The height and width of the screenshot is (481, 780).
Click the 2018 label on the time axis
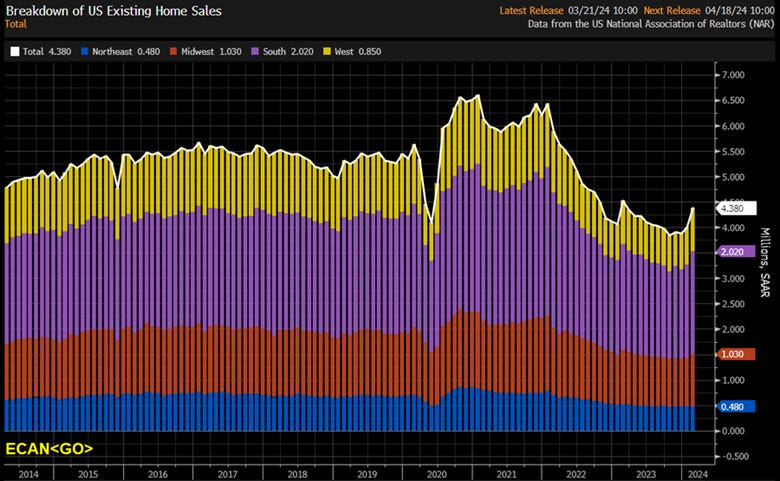(x=297, y=474)
